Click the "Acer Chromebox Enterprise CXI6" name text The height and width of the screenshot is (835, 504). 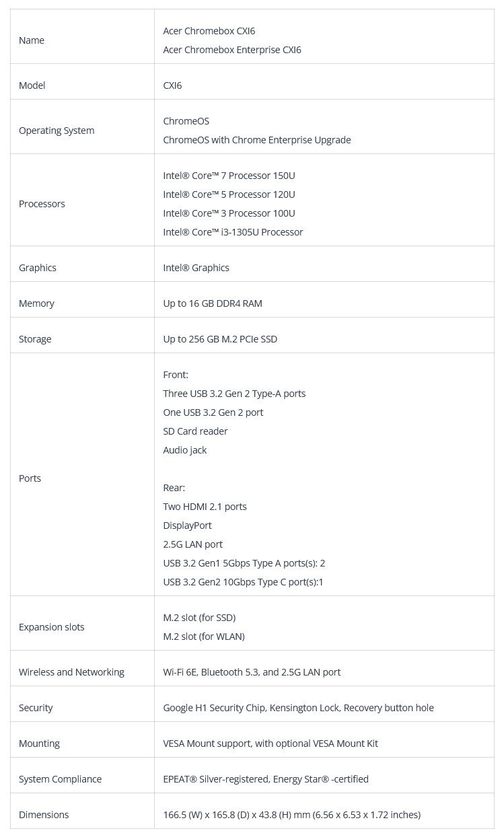pos(232,50)
